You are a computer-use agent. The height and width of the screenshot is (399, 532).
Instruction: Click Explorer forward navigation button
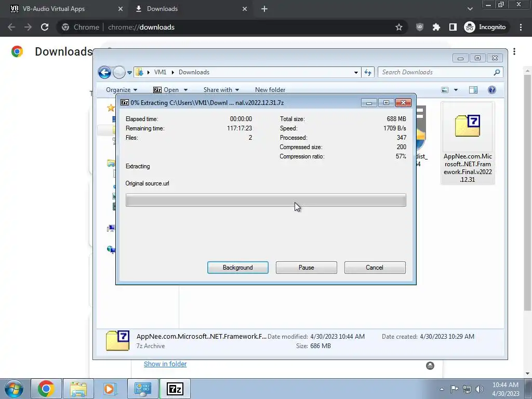(119, 72)
